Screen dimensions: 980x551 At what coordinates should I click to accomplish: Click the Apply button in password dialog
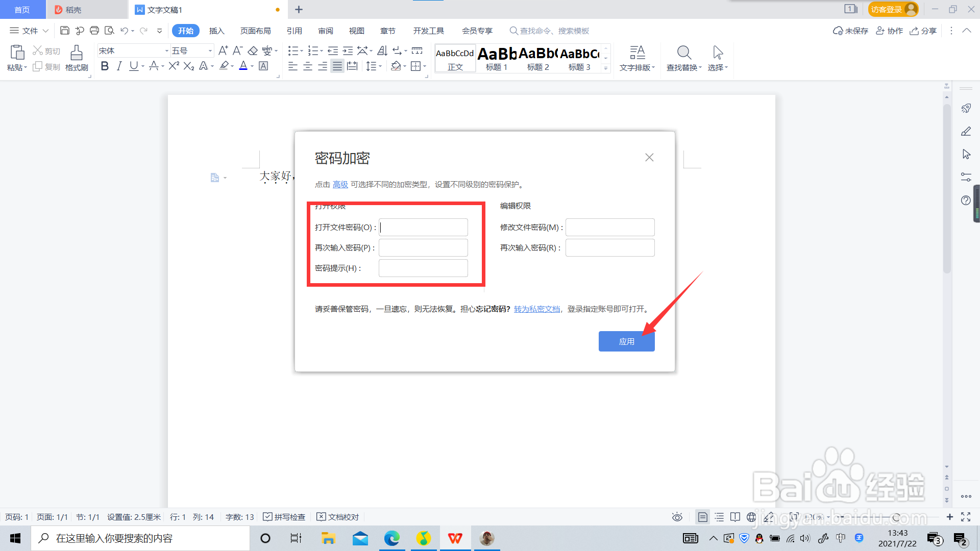(x=626, y=341)
